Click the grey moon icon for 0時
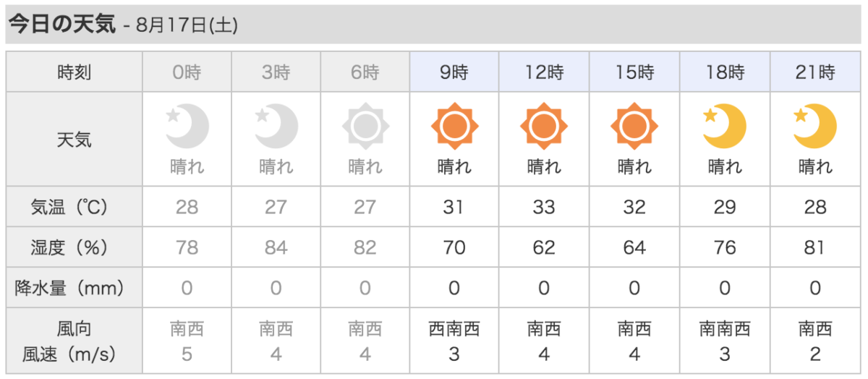 187,127
